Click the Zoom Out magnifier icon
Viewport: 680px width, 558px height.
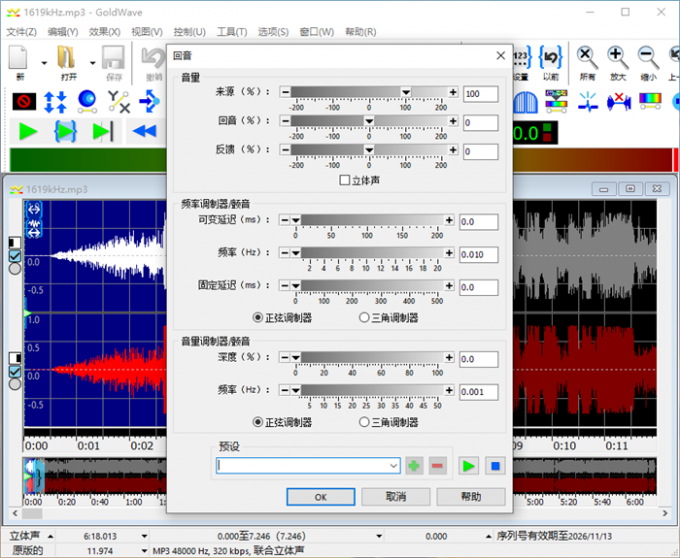click(x=648, y=58)
